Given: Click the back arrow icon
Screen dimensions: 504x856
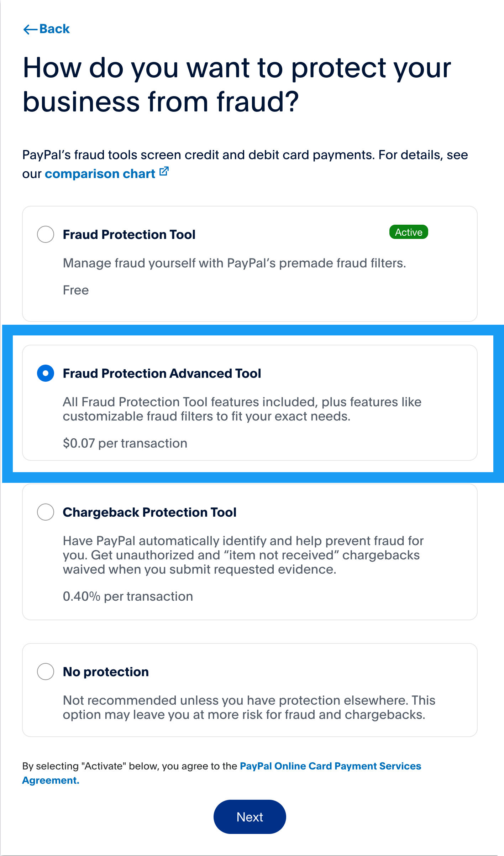Looking at the screenshot, I should point(30,29).
